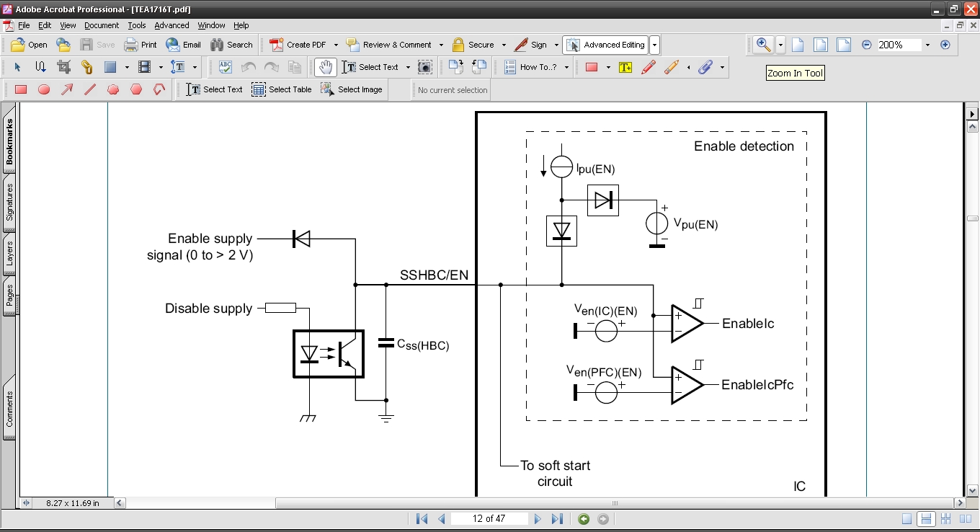
Task: Select the Hand tool
Action: coord(326,67)
